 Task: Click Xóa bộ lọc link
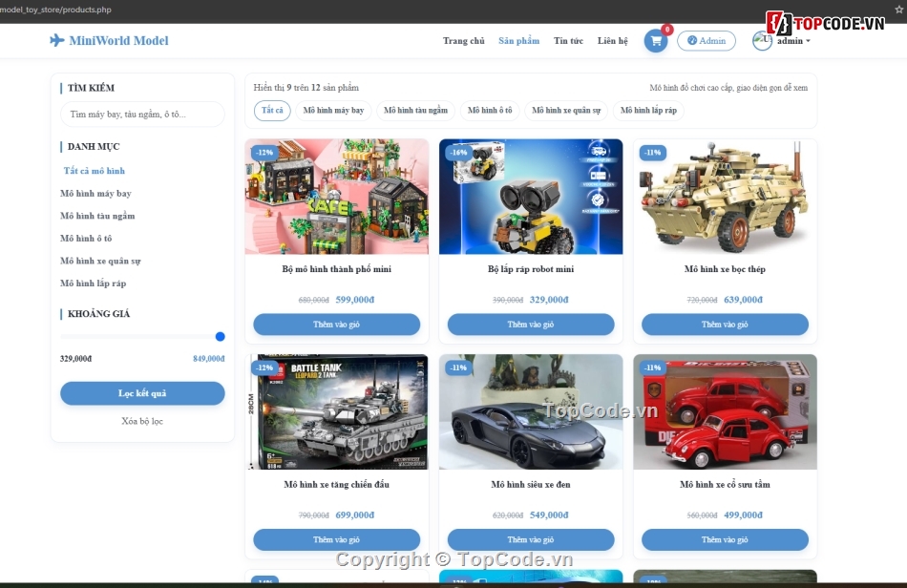(142, 421)
